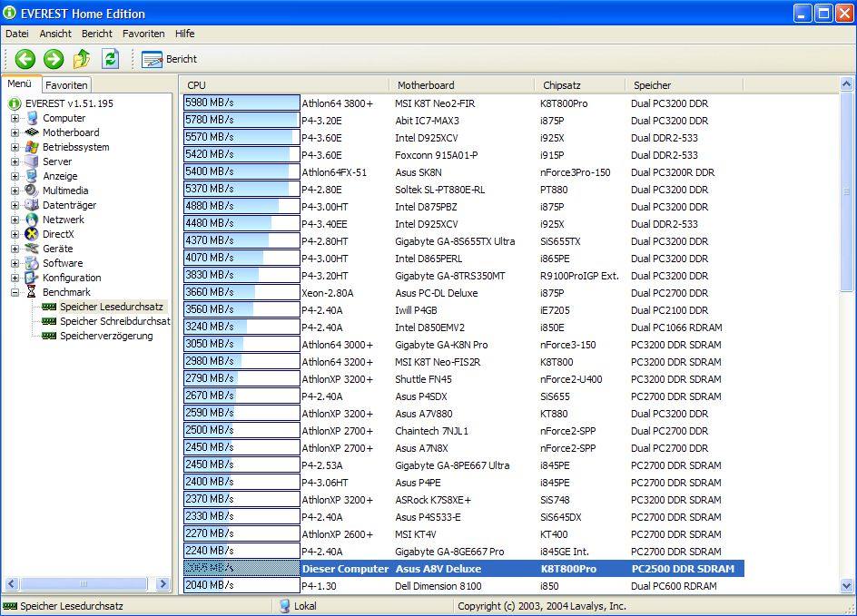This screenshot has width=857, height=616.
Task: Open the Favoriten menu
Action: (143, 34)
